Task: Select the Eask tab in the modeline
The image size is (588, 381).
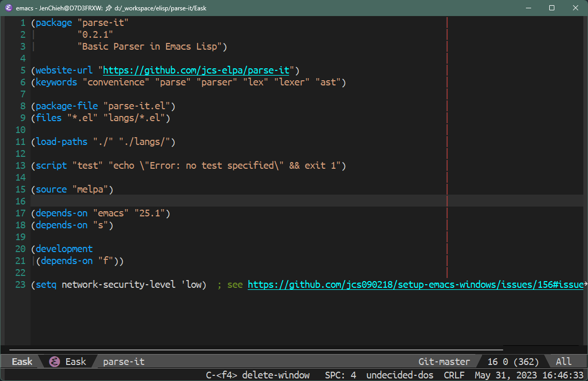Action: click(x=22, y=361)
